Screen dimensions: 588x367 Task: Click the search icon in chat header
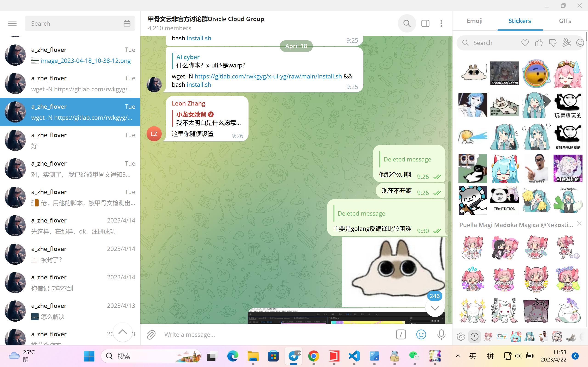pyautogui.click(x=407, y=23)
